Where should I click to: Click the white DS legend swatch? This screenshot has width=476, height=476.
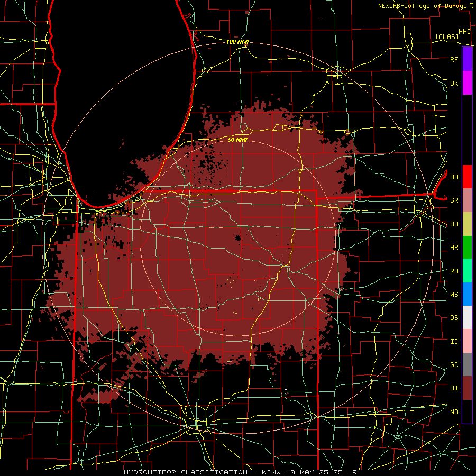coord(467,317)
